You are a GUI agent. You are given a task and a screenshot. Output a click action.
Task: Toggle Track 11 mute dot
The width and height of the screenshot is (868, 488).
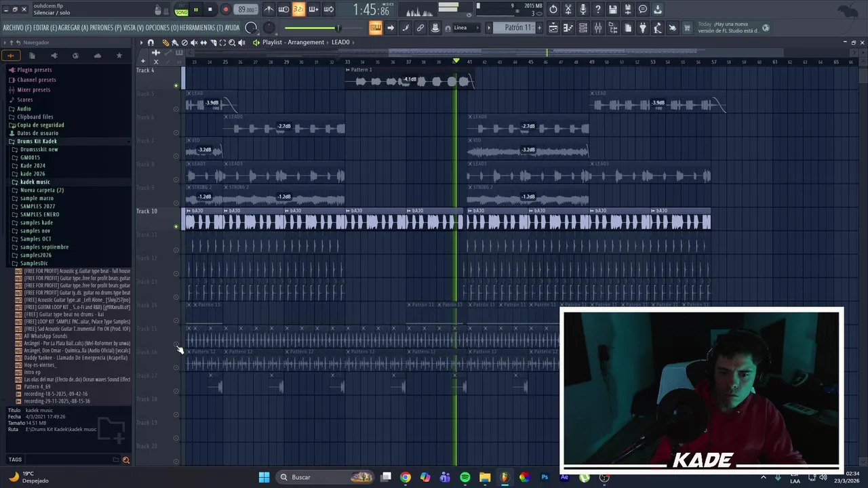pos(176,250)
